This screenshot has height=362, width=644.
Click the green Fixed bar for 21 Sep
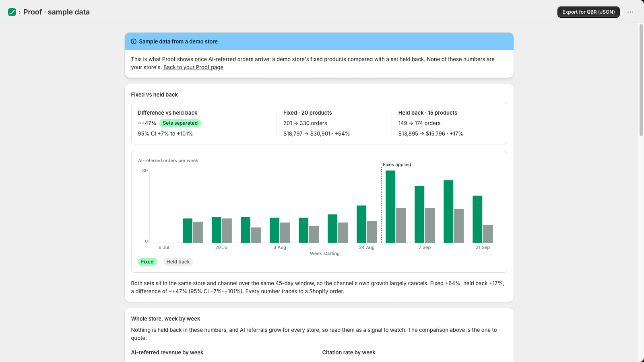[x=477, y=219]
